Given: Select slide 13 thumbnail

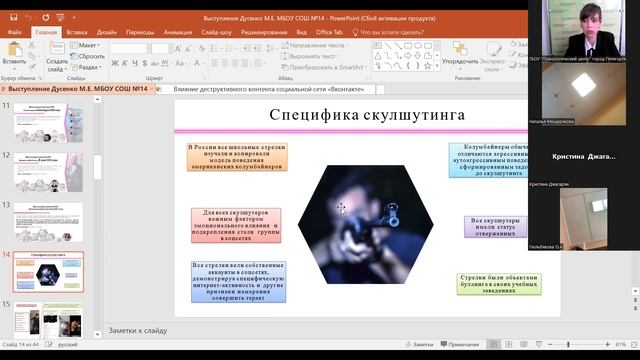Looking at the screenshot, I should point(48,222).
